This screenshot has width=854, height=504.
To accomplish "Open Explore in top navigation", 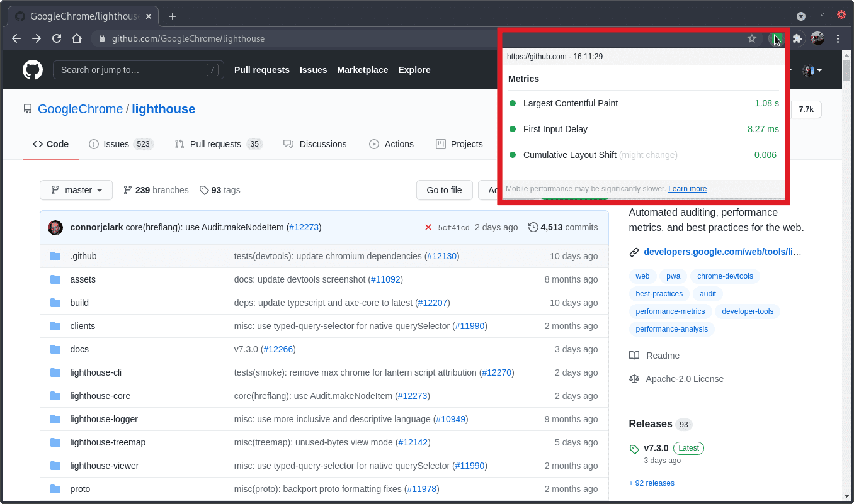I will pyautogui.click(x=414, y=70).
